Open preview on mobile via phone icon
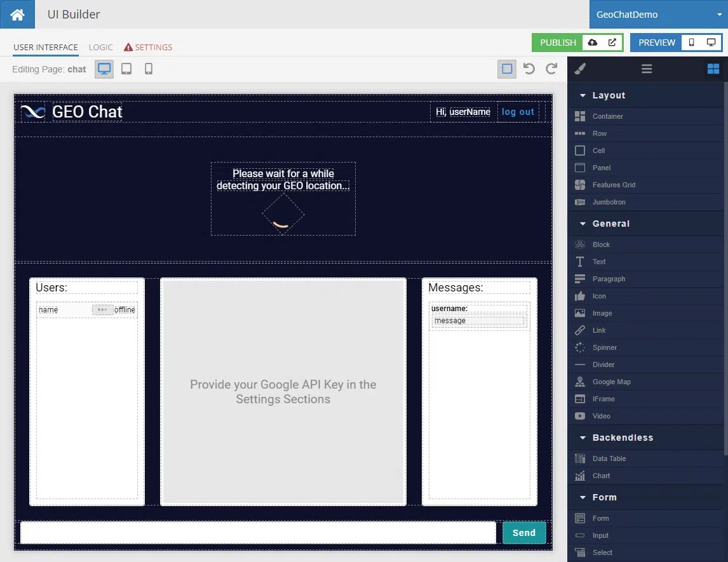This screenshot has width=728, height=562. [692, 43]
